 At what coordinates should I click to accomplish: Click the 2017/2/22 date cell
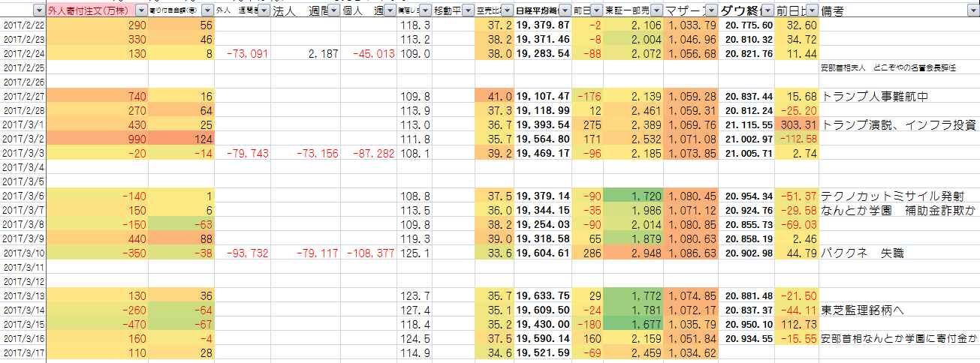[x=23, y=25]
